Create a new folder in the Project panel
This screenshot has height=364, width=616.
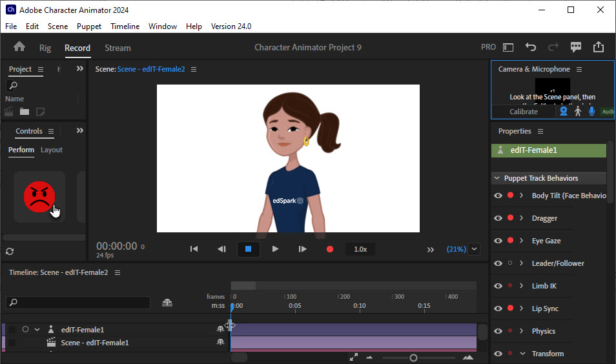(x=25, y=112)
